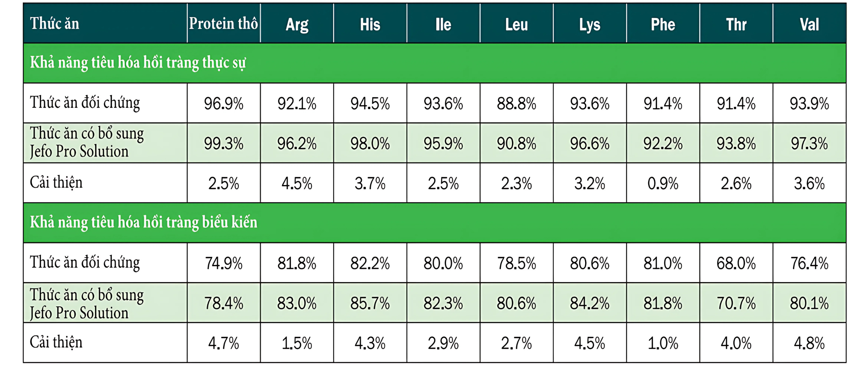868x365 pixels.
Task: Select the 4.8% Val improvement cell
Action: [x=809, y=343]
